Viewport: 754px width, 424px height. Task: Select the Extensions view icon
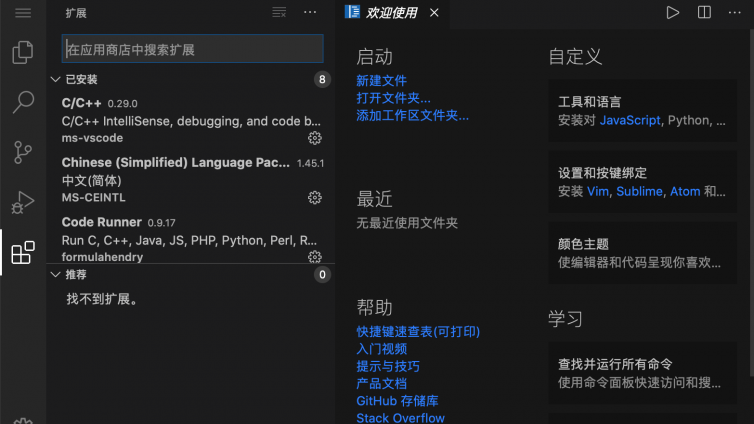click(23, 252)
